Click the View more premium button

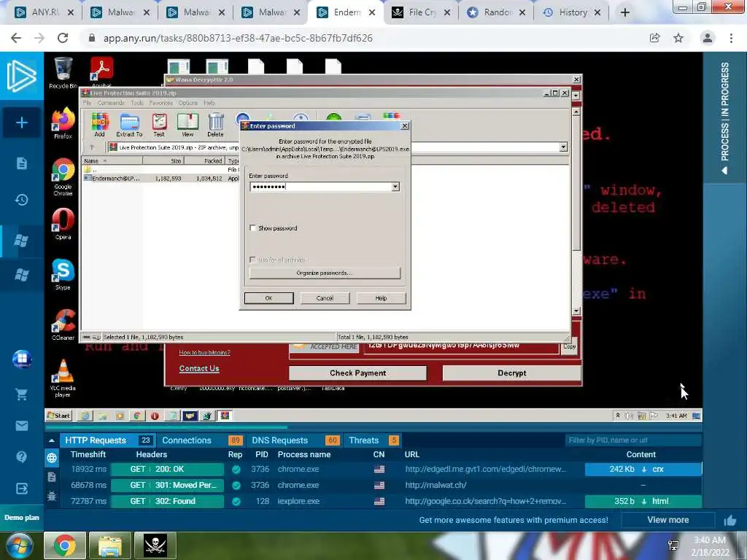pyautogui.click(x=668, y=520)
